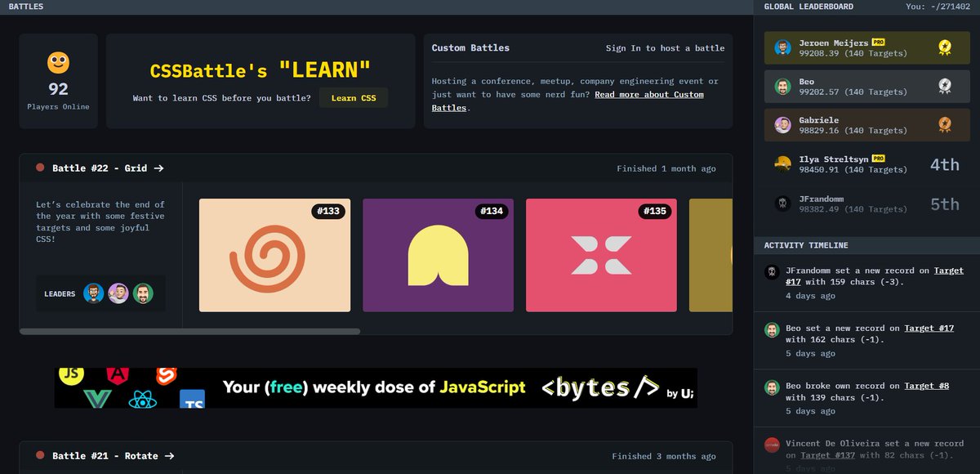The height and width of the screenshot is (474, 980).
Task: Click Beo avatar beside Target #8 record activity
Action: coord(771,387)
